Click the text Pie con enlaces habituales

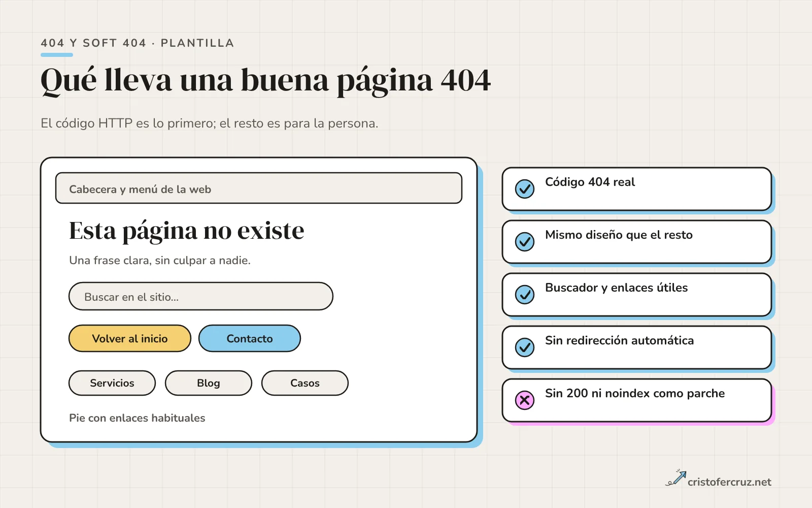[x=137, y=418]
